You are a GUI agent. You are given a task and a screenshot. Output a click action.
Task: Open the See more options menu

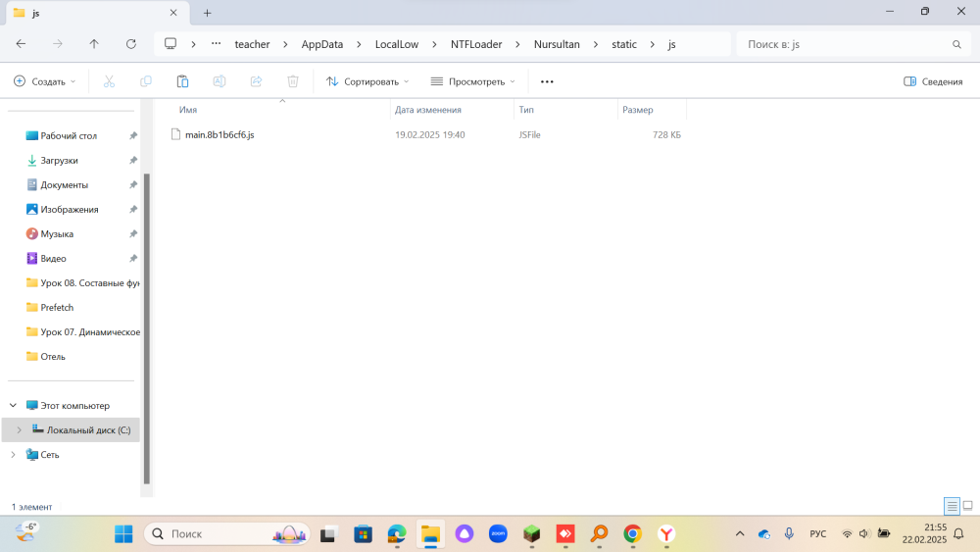click(x=547, y=81)
